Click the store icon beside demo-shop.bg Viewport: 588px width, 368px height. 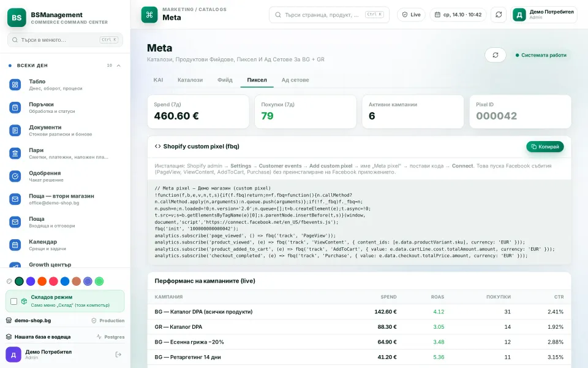[x=9, y=320]
